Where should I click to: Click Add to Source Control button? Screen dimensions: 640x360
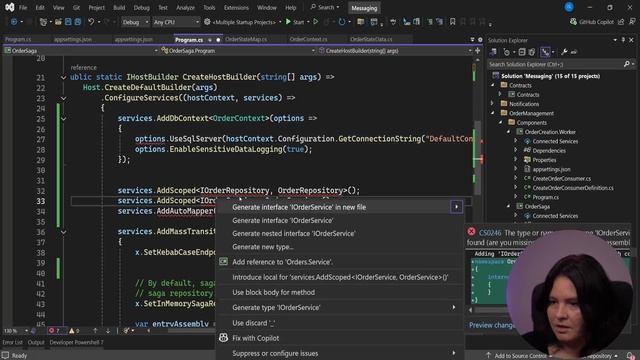click(519, 356)
